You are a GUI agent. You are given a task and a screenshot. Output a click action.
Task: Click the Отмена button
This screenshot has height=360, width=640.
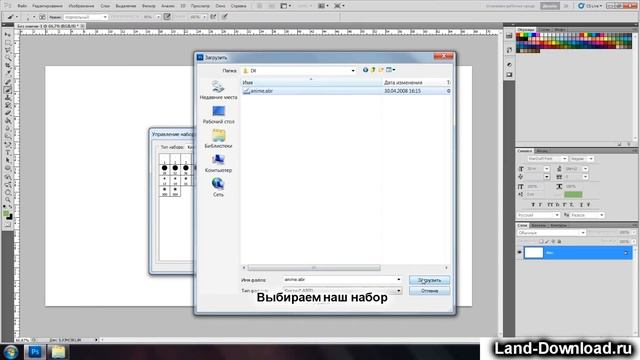click(x=429, y=291)
